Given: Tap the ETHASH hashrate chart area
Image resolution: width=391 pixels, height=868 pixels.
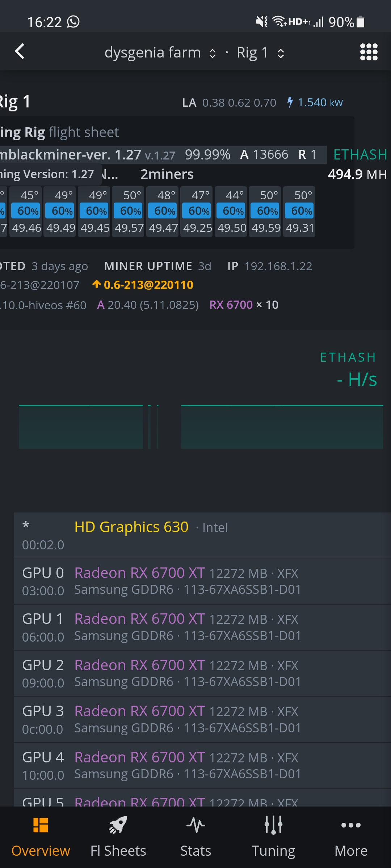Looking at the screenshot, I should coord(195,427).
